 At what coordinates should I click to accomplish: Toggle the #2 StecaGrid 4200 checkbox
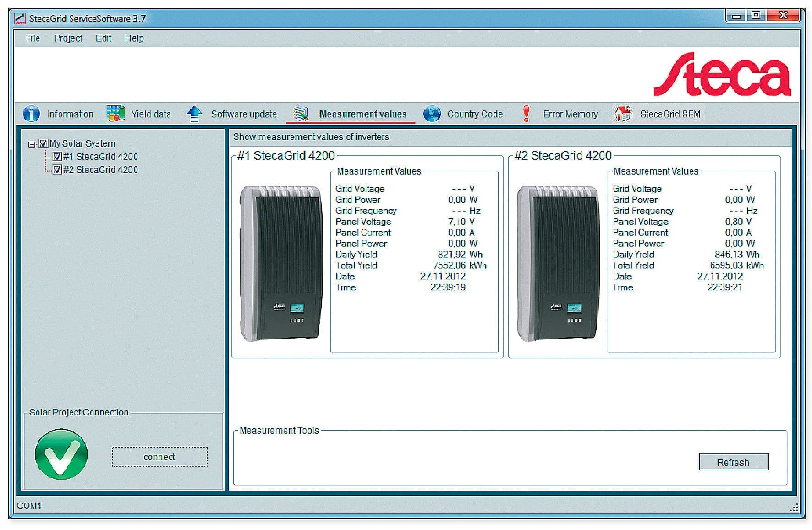[57, 169]
